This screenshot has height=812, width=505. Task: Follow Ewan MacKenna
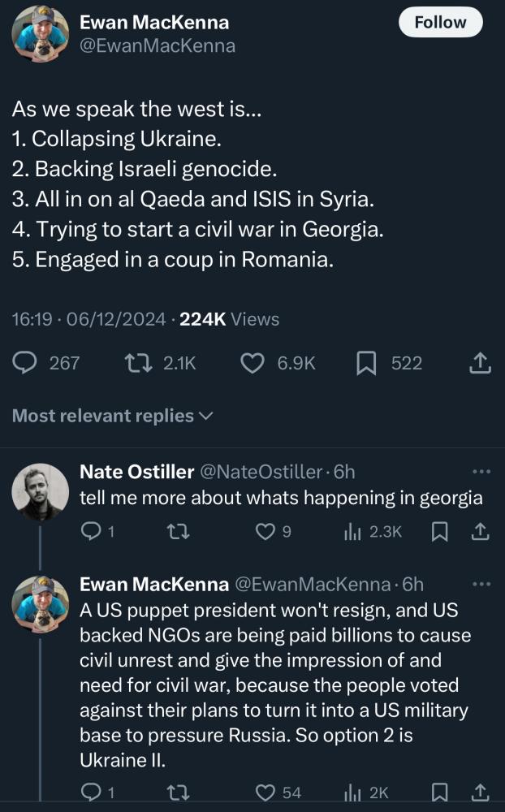(x=440, y=23)
